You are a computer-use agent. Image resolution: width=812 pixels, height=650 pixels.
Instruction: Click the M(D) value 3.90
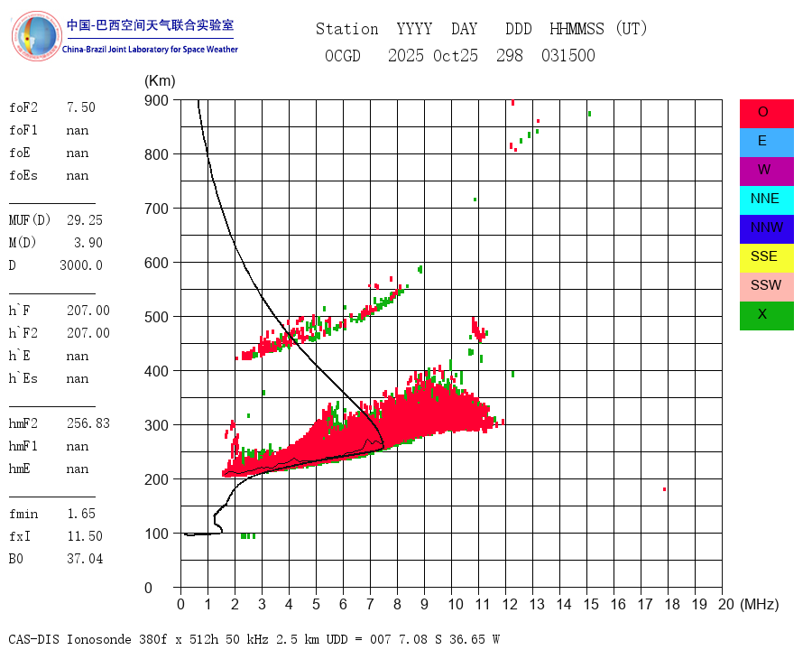88,243
